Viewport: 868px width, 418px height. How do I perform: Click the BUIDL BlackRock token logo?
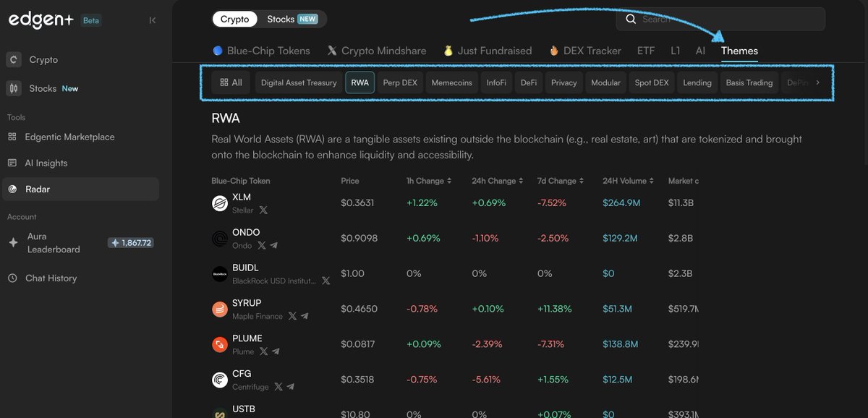tap(220, 274)
